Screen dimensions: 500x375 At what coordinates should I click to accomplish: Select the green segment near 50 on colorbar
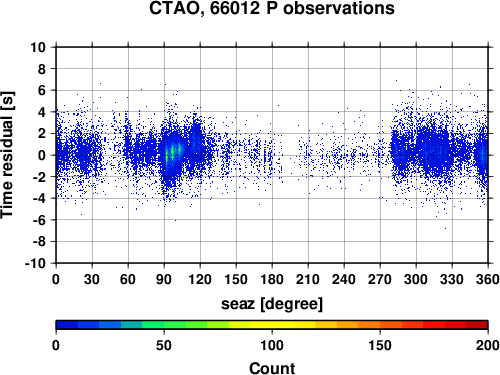(x=164, y=325)
